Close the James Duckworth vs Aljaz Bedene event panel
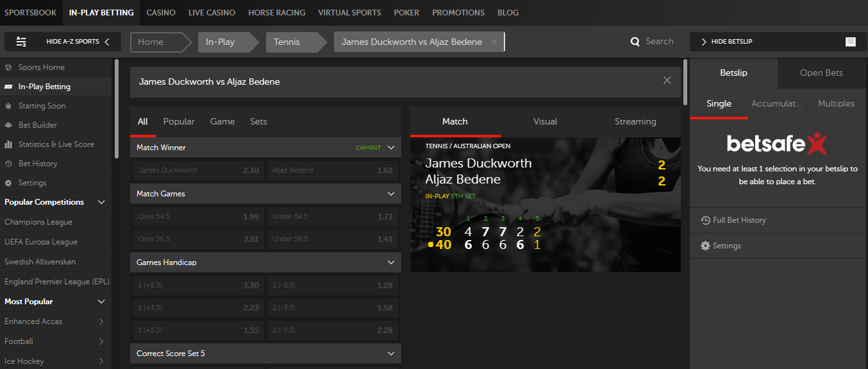 click(667, 80)
